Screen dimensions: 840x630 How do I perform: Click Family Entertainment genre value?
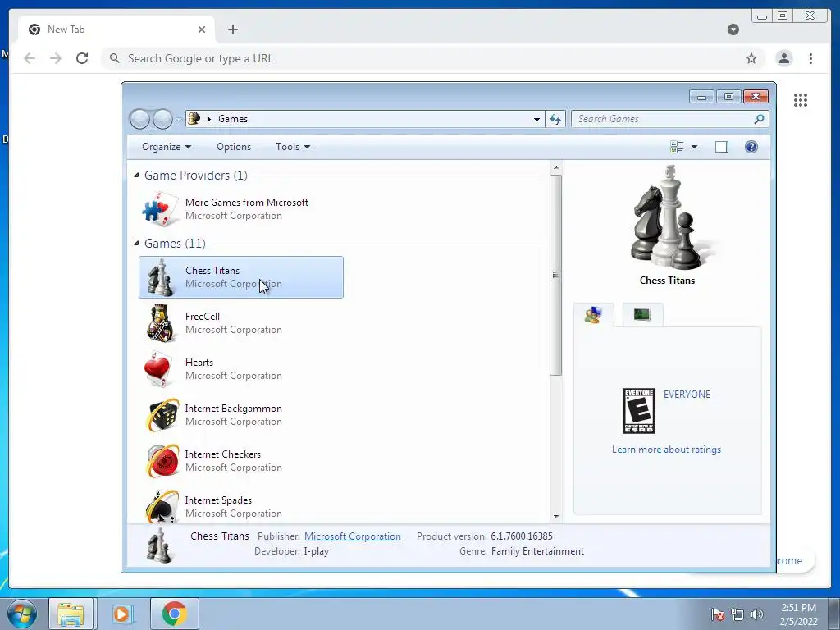click(537, 551)
